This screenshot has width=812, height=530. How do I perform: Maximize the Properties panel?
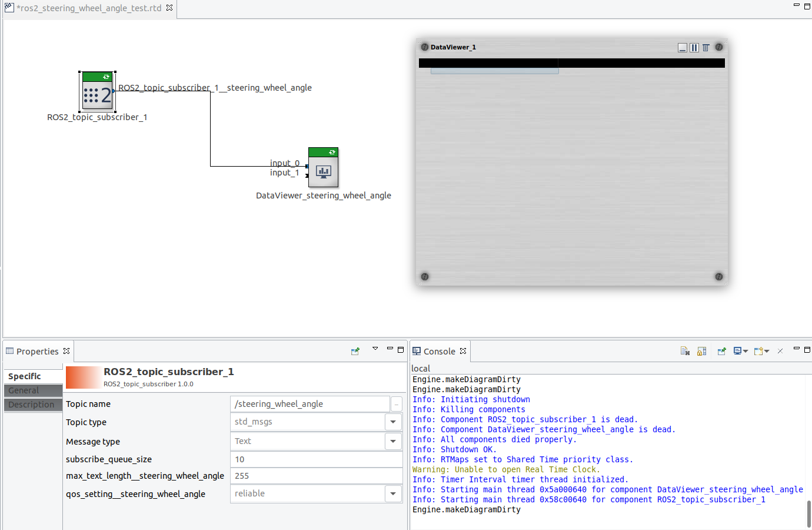(401, 349)
